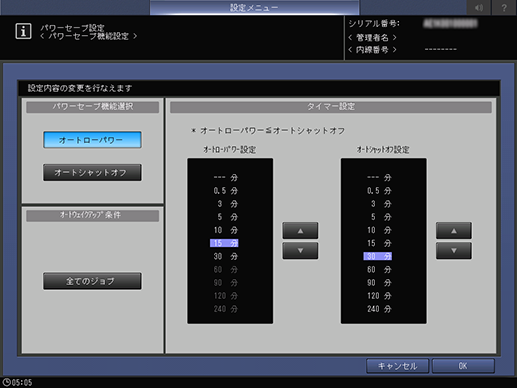
Task: Open the 設定メニュー tab
Action: 254,7
